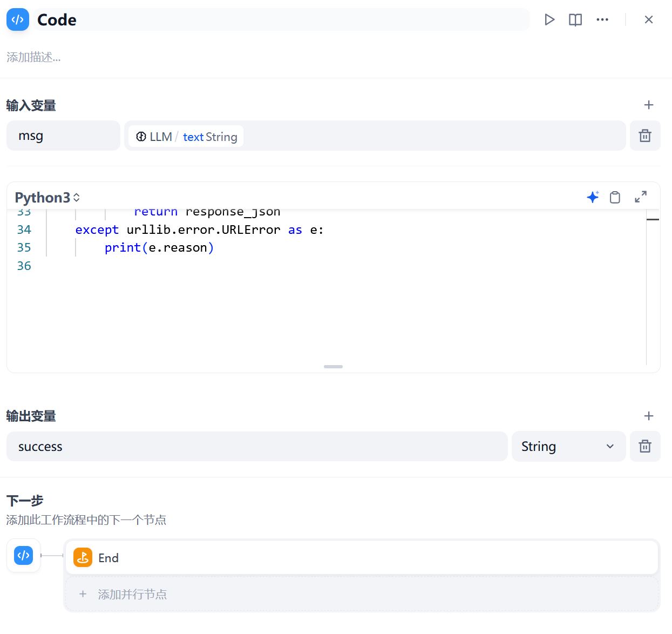
Task: Close the Code node panel
Action: 649,20
